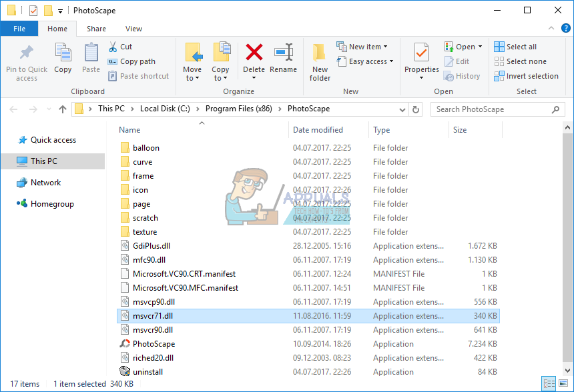Image resolution: width=574 pixels, height=392 pixels.
Task: Select This PC in navigation pane
Action: (53, 161)
